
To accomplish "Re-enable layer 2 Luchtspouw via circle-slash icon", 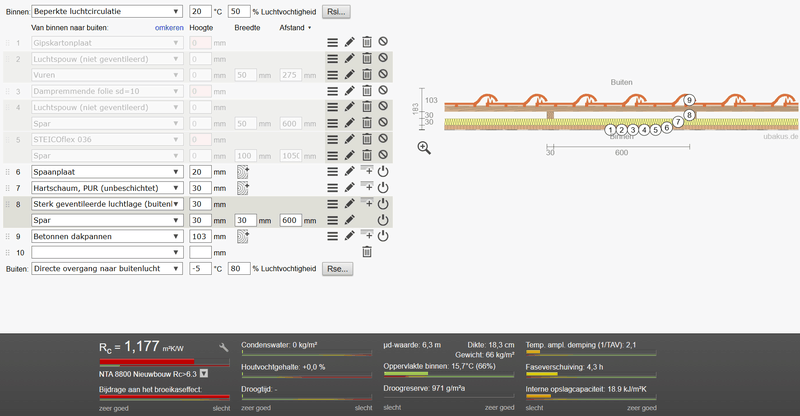I will 383,58.
